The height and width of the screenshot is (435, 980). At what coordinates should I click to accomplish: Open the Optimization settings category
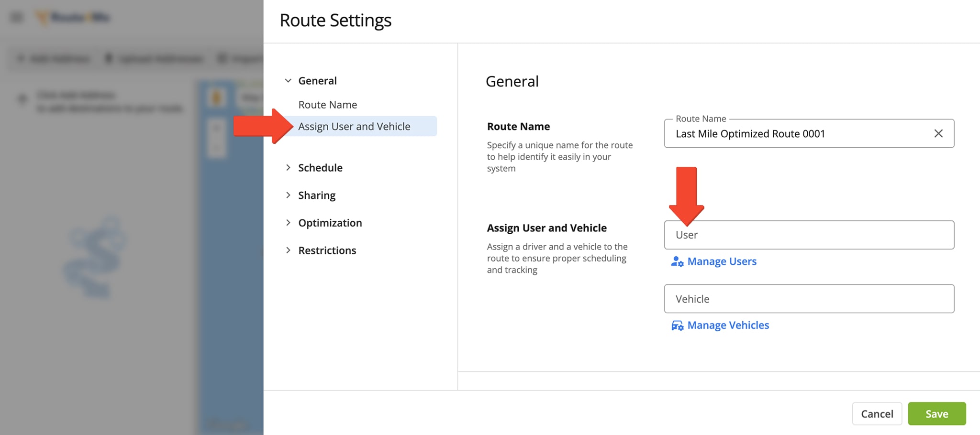click(330, 223)
